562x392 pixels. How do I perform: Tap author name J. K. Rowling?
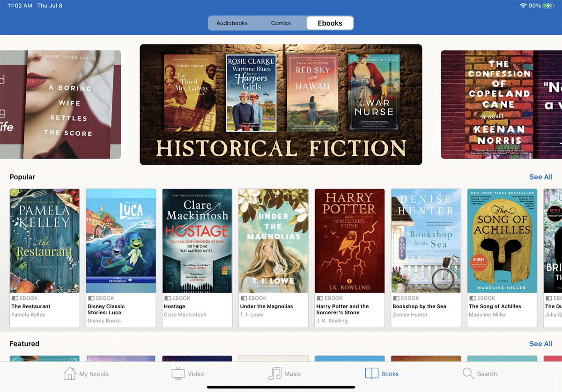point(332,321)
